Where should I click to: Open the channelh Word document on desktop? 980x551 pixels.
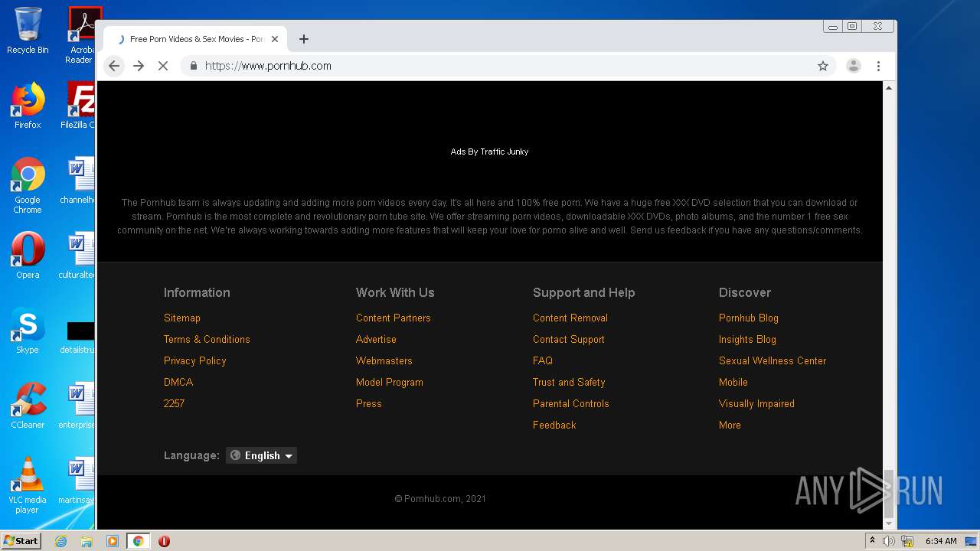(x=78, y=181)
